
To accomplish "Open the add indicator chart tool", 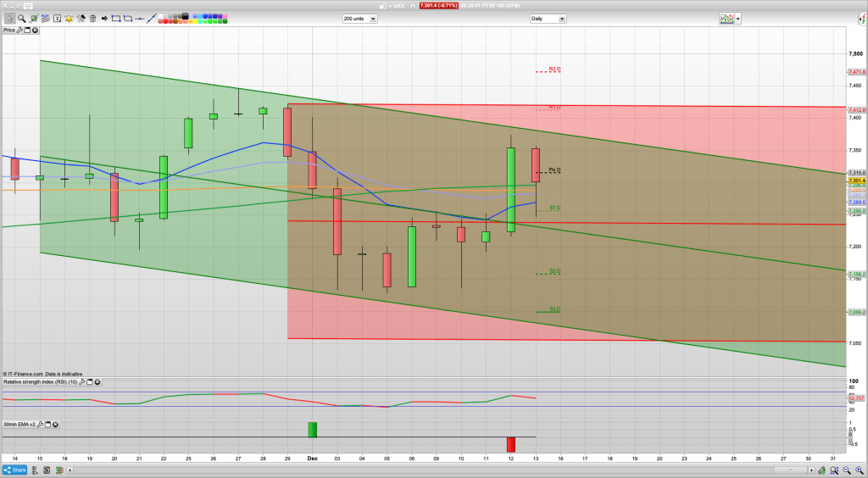I will click(34, 19).
